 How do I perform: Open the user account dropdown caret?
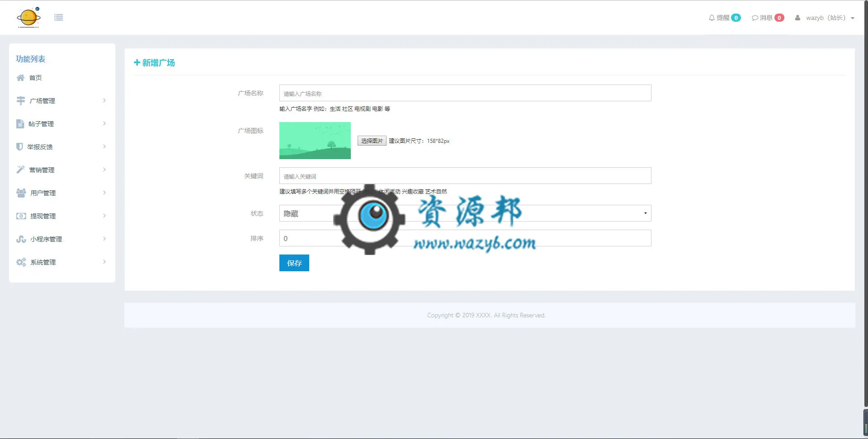(x=853, y=19)
